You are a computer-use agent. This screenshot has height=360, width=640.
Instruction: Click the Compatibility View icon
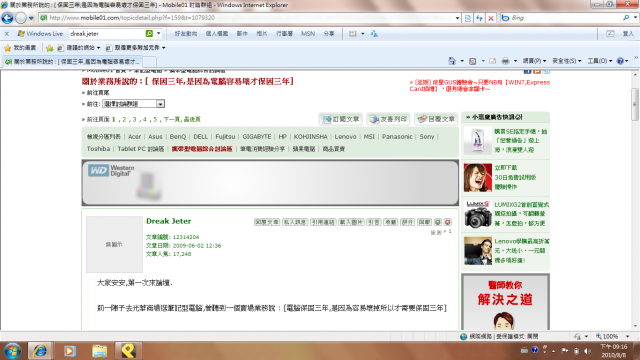point(468,18)
